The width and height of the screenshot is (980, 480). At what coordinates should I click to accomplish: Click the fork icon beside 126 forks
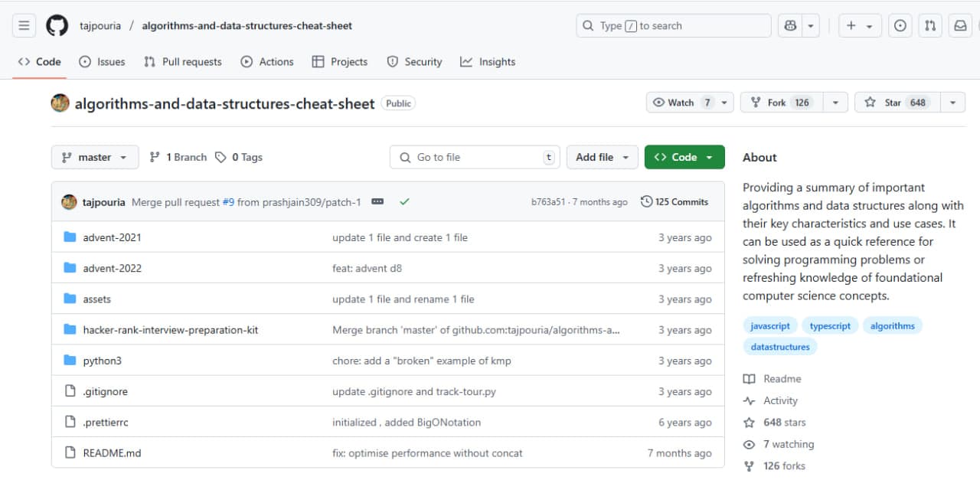point(749,466)
